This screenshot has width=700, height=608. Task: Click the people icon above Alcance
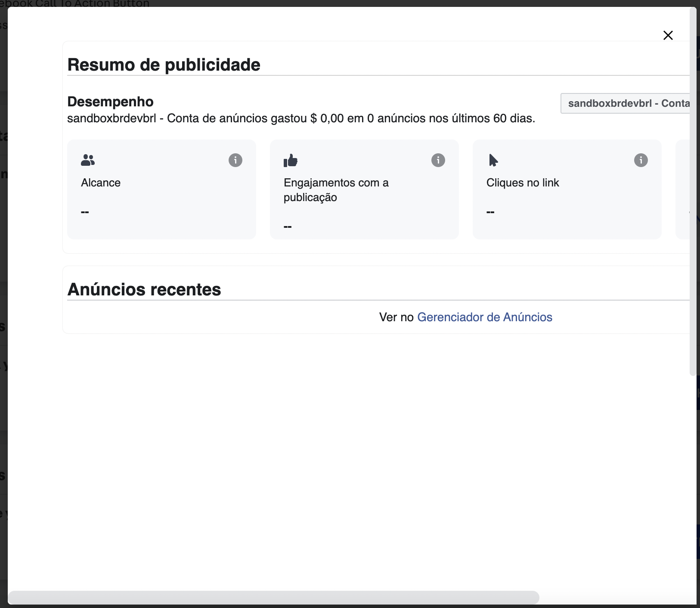(88, 160)
